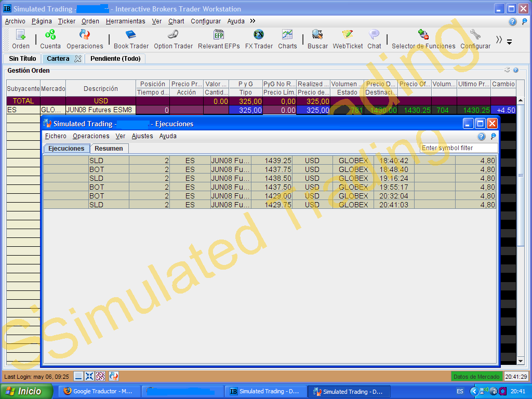
Task: Click the JUN08 Futures ESM8 description
Action: click(100, 110)
